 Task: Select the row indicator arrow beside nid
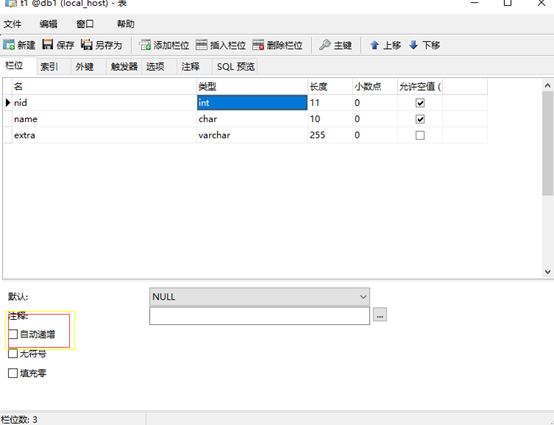pyautogui.click(x=8, y=103)
